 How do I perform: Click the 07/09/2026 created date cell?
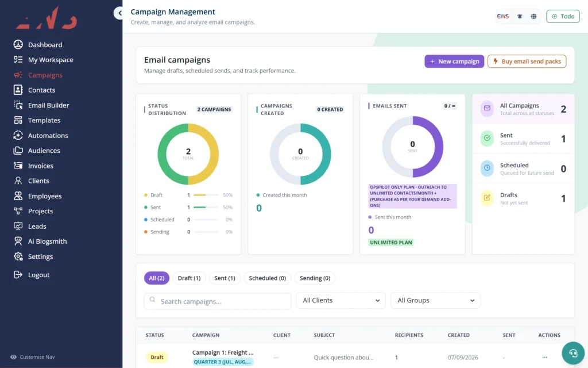[463, 358]
